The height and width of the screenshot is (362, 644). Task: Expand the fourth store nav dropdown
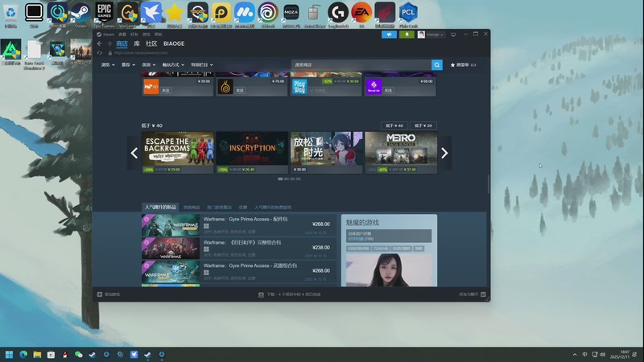click(x=173, y=65)
